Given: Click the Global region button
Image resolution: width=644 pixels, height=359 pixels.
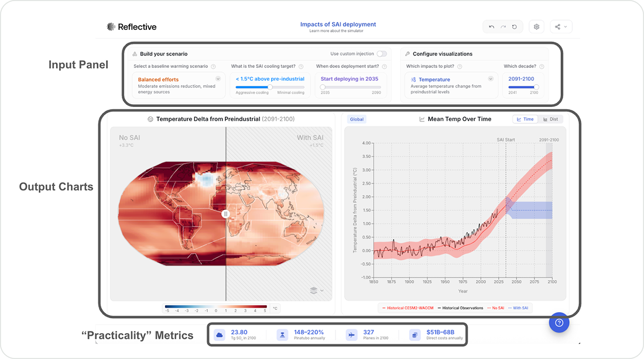Looking at the screenshot, I should coord(357,119).
